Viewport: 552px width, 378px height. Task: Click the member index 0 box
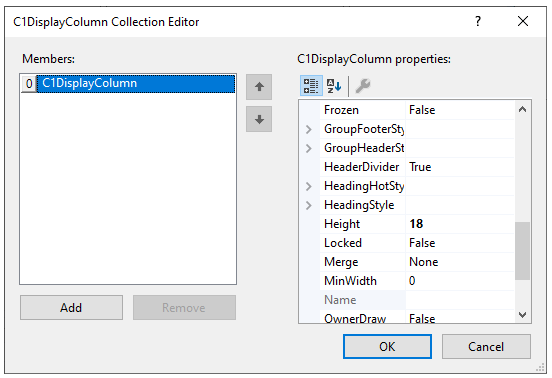point(29,84)
